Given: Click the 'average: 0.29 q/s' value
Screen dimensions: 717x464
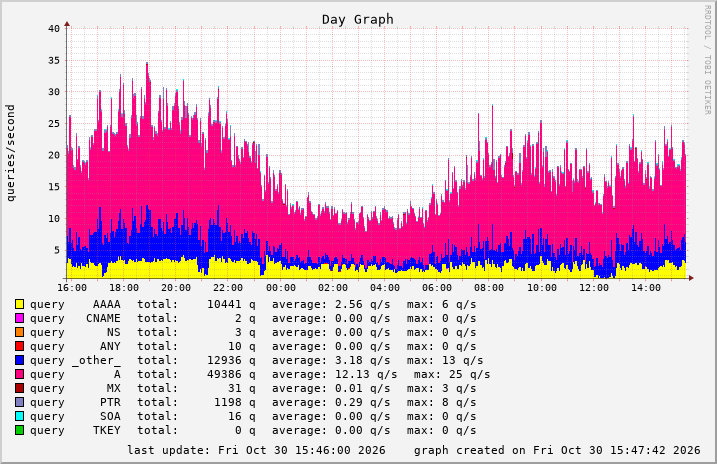Looking at the screenshot, I should [331, 403].
